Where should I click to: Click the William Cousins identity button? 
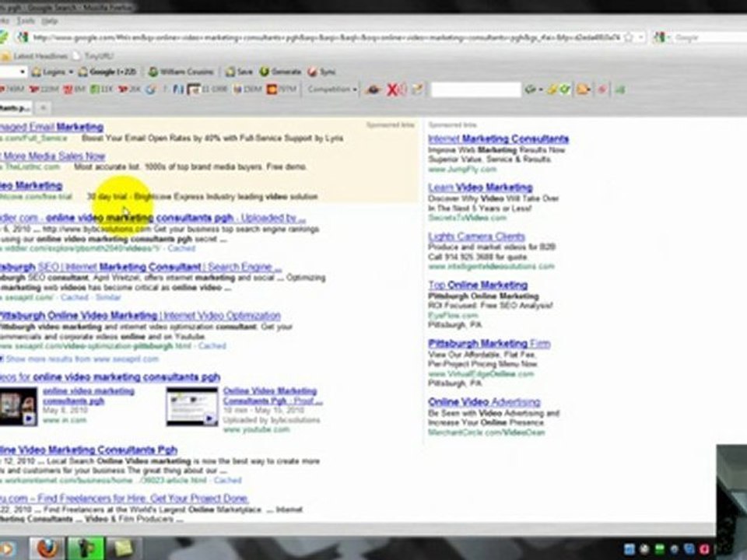pyautogui.click(x=181, y=72)
